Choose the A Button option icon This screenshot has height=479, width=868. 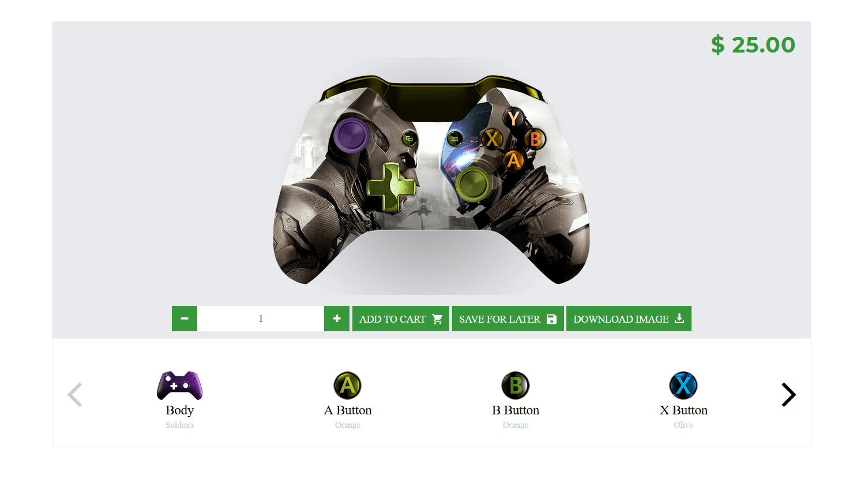coord(347,386)
